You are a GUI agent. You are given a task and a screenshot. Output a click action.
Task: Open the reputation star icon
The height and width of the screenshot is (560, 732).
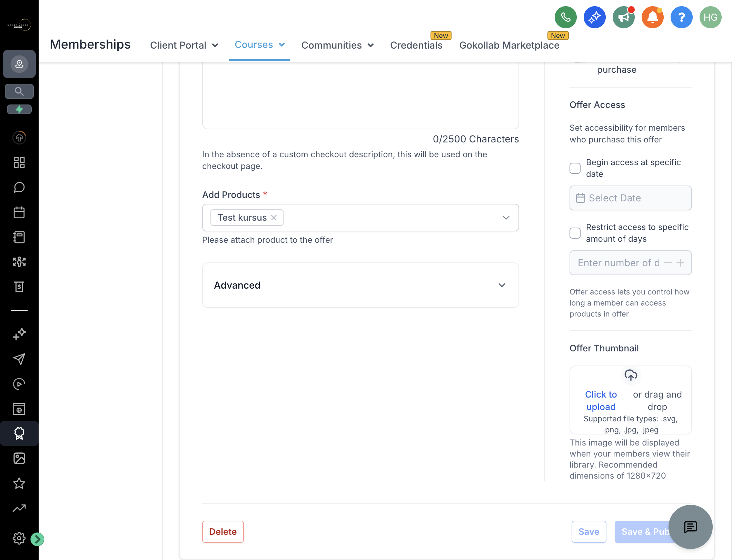[x=19, y=483]
